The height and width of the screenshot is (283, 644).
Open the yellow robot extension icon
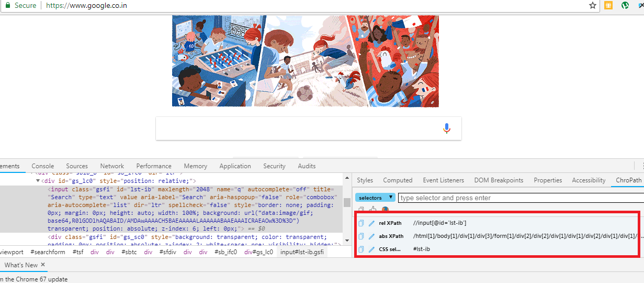point(608,6)
